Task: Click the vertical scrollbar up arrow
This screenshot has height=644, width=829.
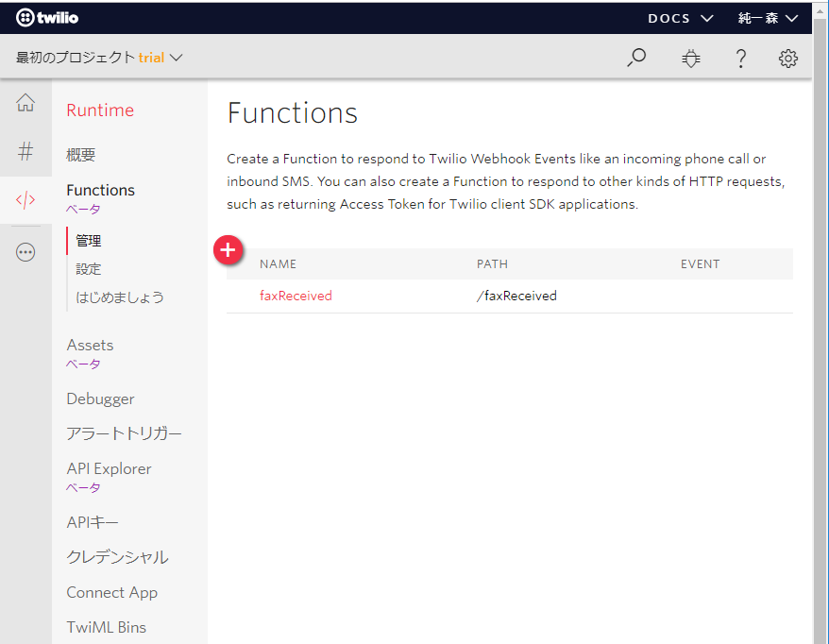Action: tap(821, 10)
